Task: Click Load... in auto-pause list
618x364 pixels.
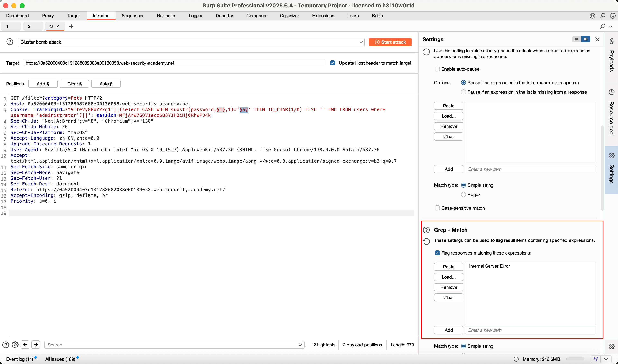Action: pos(448,116)
